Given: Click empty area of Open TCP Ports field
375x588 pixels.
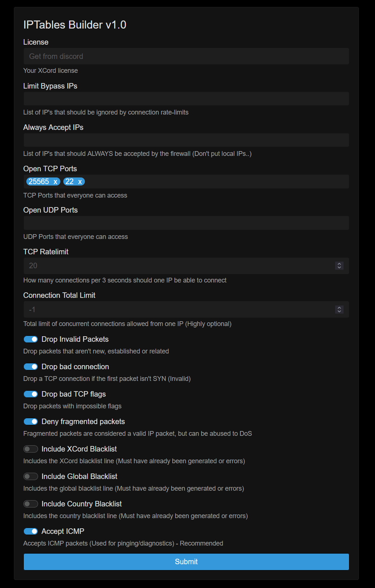Looking at the screenshot, I should click(216, 182).
